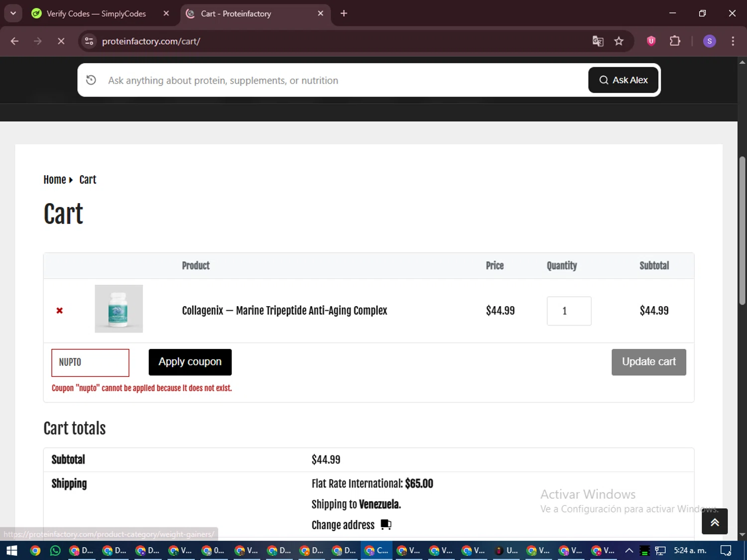Click the Price column header

(495, 266)
